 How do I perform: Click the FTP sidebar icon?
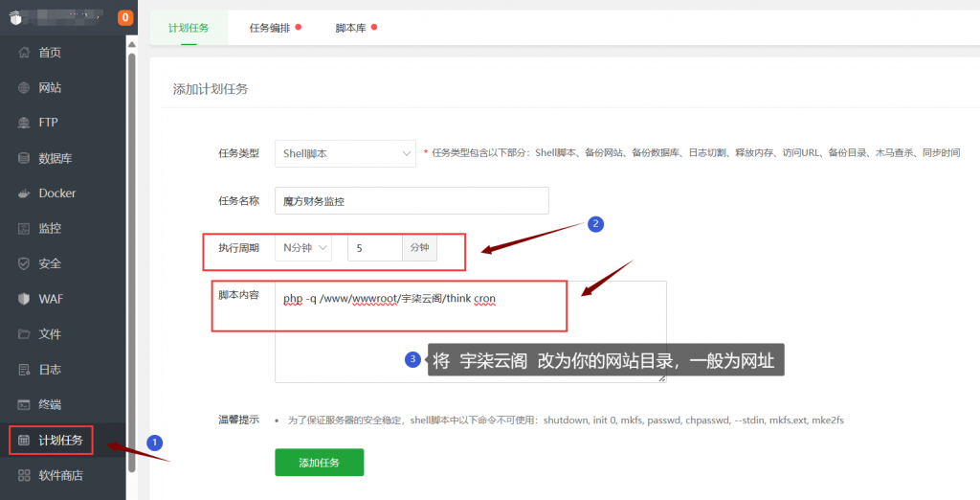tap(24, 123)
